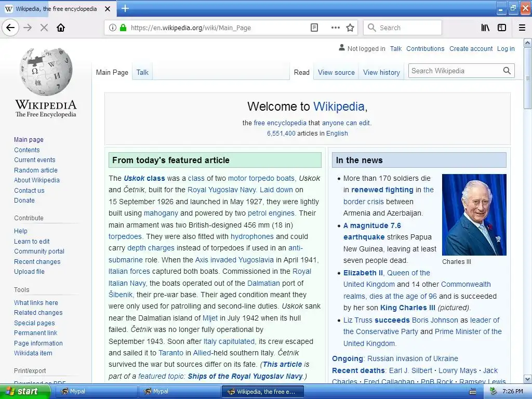Toggle reader view icon in address bar

[314, 28]
